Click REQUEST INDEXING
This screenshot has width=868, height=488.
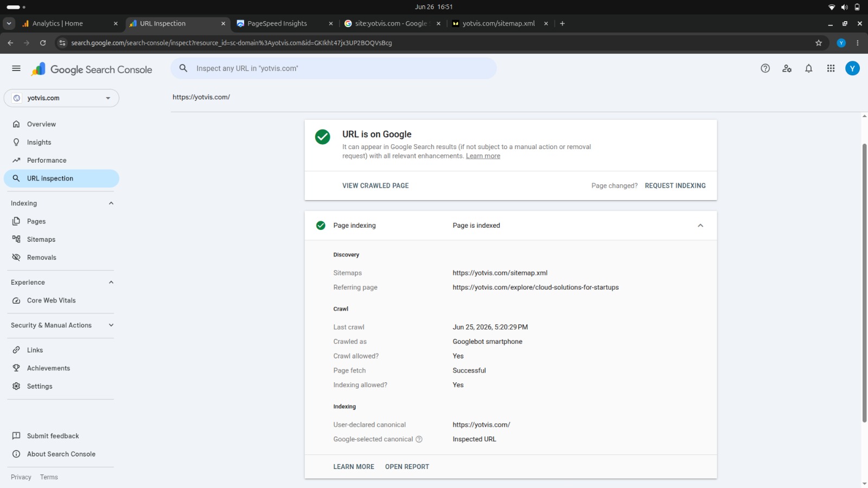tap(675, 185)
